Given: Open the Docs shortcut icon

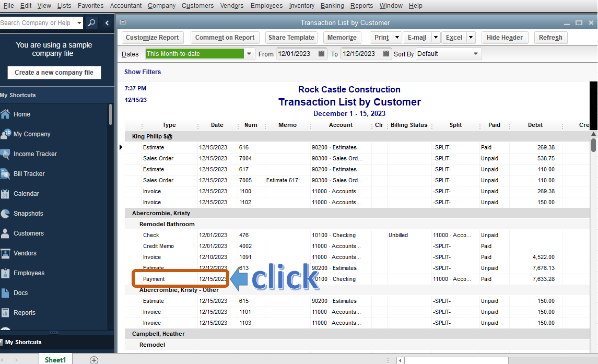Looking at the screenshot, I should [5, 292].
